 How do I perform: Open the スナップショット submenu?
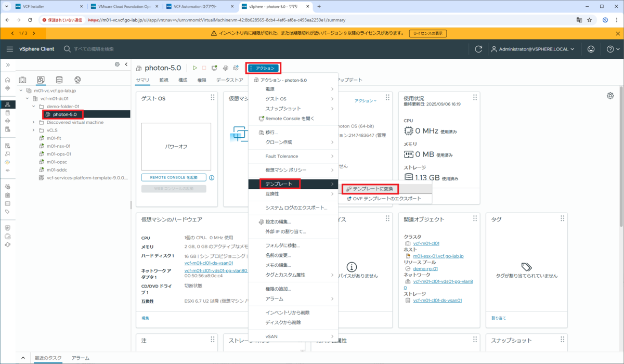294,109
